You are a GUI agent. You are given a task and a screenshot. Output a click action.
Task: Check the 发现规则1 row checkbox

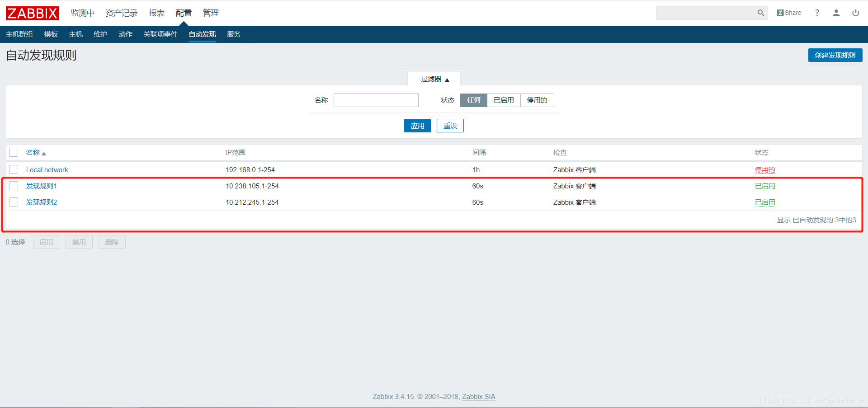14,186
